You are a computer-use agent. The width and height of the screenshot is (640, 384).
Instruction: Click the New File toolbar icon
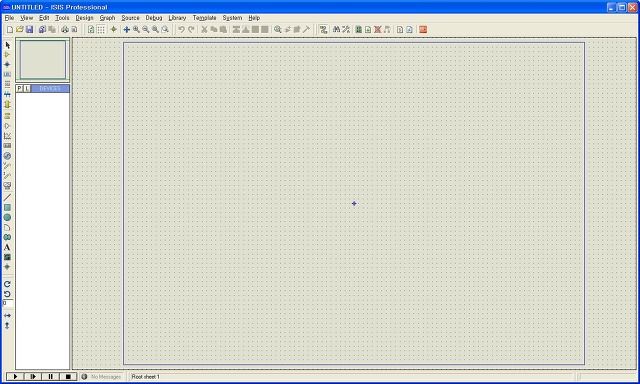[x=10, y=29]
